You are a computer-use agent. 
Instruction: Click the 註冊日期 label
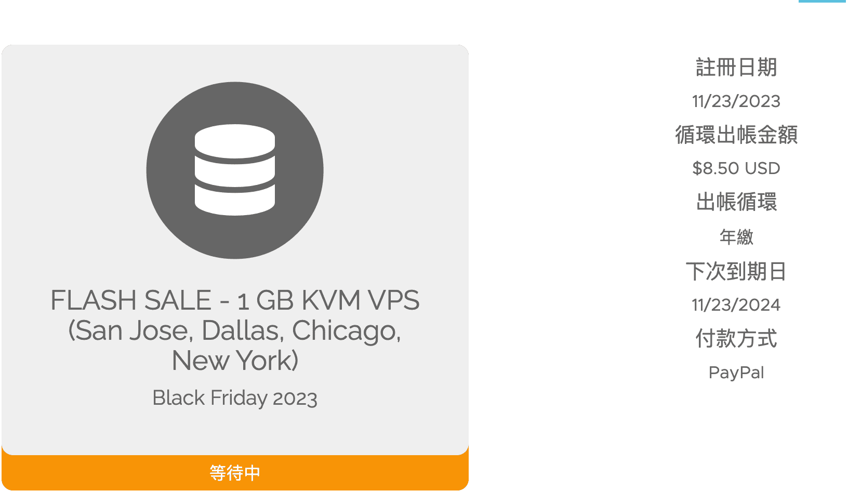(x=736, y=68)
